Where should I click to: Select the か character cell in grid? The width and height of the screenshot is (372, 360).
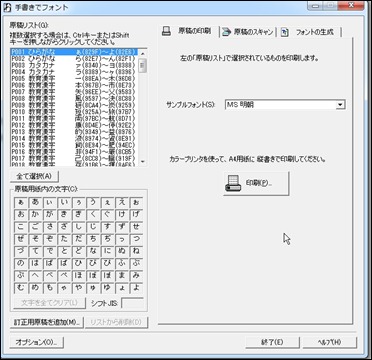tap(35, 214)
